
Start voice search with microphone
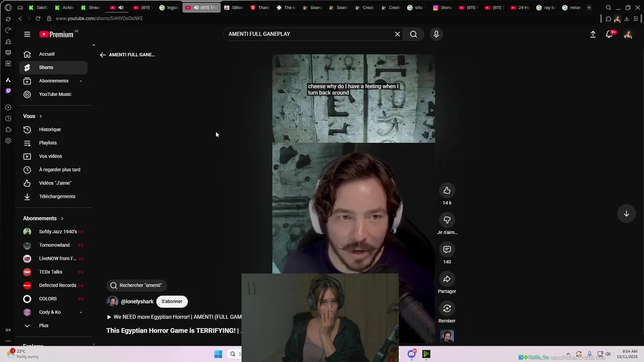tap(436, 34)
